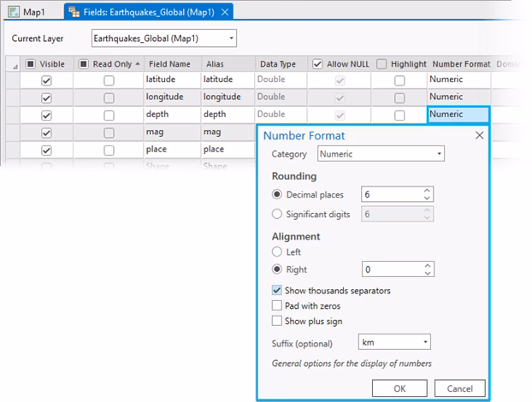Close the Fields: Earthquakes_Global tab
The image size is (532, 402).
click(225, 12)
